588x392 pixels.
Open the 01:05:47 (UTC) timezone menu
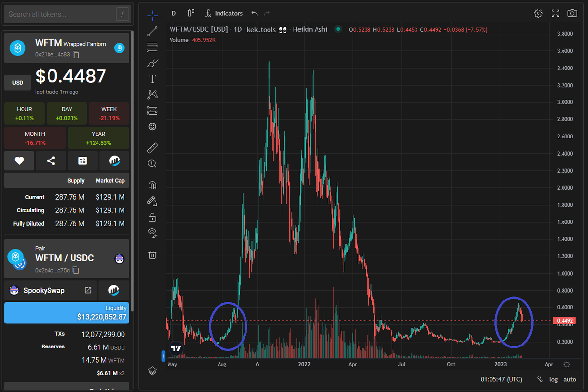501,379
